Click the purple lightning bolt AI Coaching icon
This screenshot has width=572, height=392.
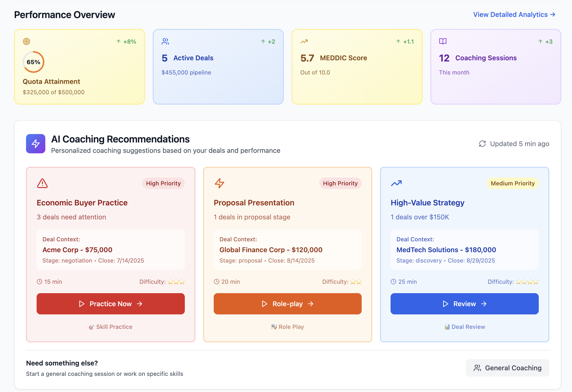click(x=36, y=143)
